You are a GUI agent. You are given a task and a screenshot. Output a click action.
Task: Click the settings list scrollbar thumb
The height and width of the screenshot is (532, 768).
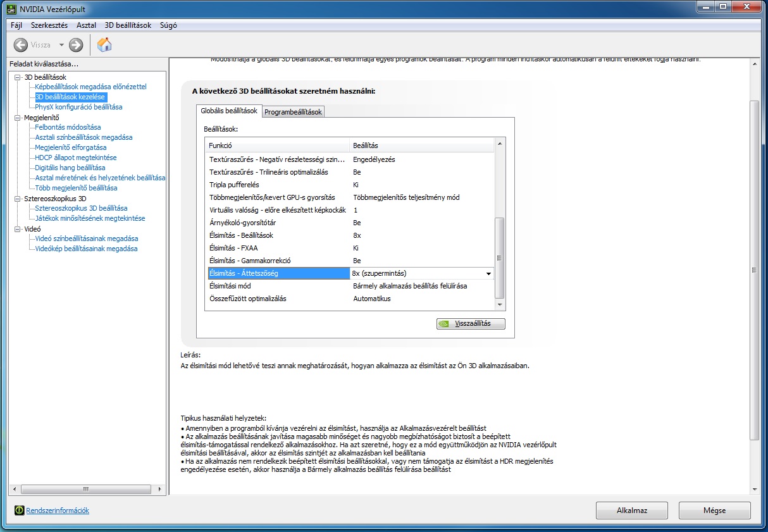pyautogui.click(x=500, y=257)
